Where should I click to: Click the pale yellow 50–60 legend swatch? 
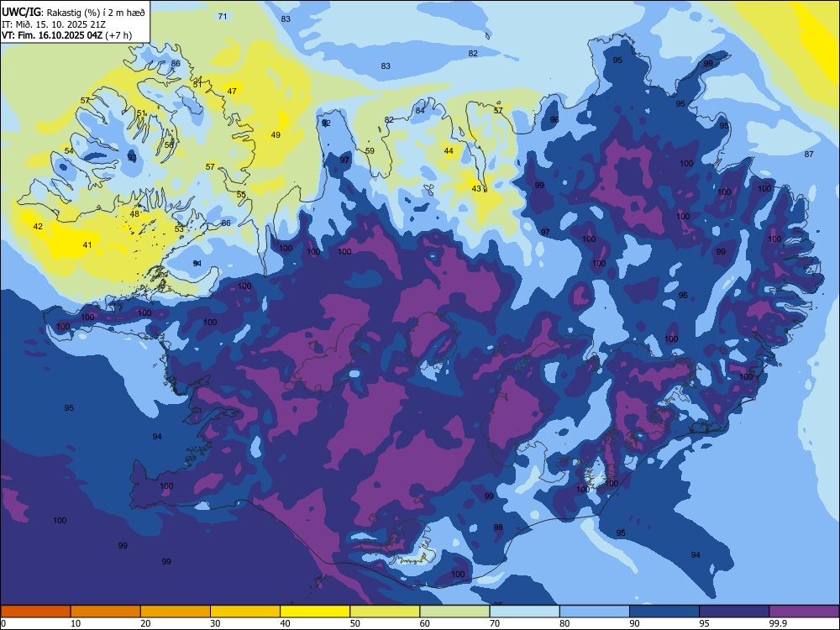385,612
